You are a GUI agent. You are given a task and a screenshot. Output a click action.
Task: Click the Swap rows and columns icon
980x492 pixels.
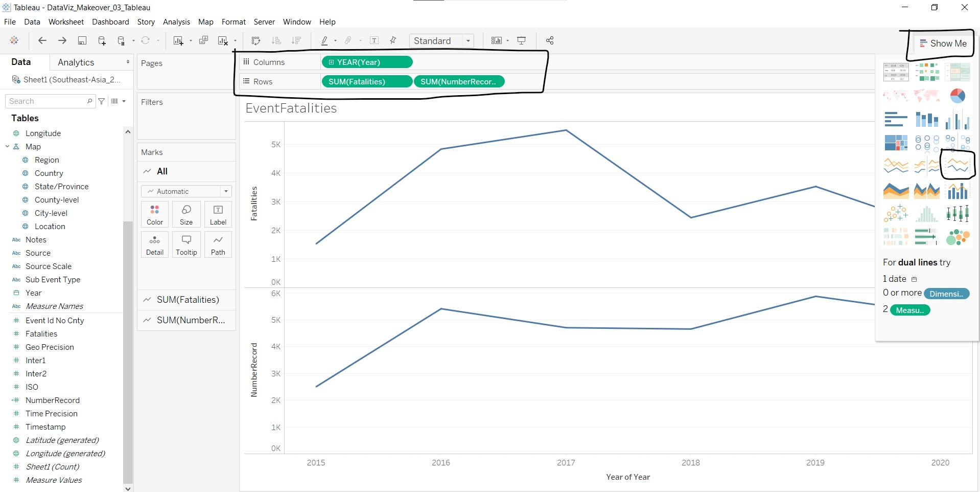(256, 41)
